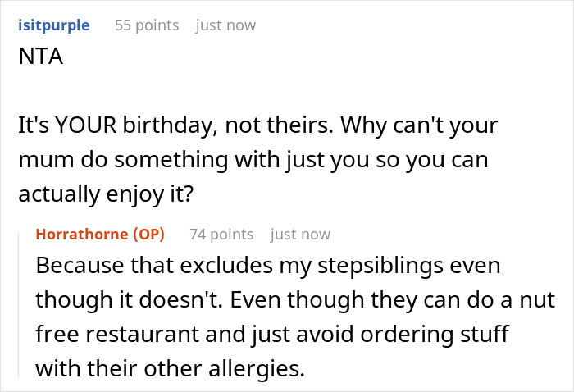574x392 pixels.
Task: Click the NTA verdict text
Action: coord(35,60)
